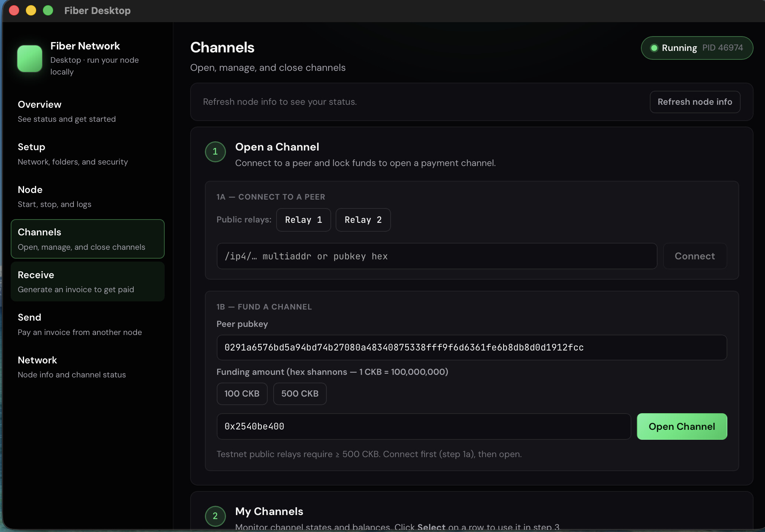Click into the Peer pubkey input field
This screenshot has width=765, height=532.
click(x=471, y=348)
